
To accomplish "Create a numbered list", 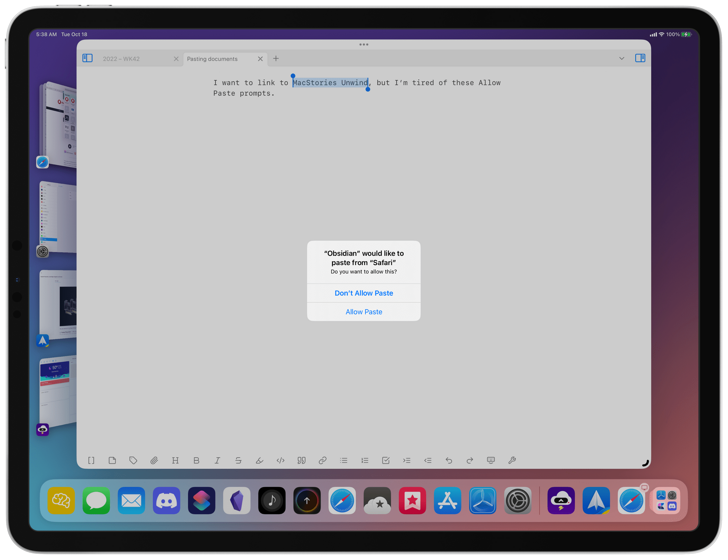I will click(x=365, y=461).
